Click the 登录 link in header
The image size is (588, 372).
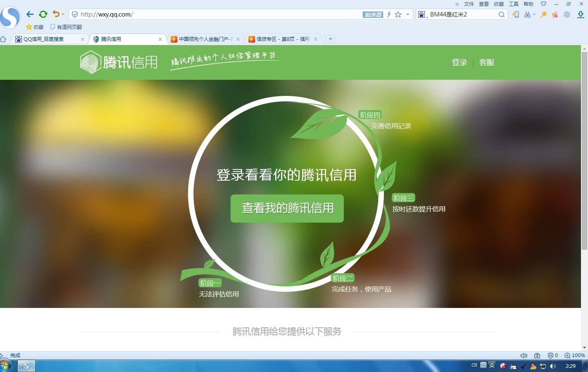[x=459, y=62]
